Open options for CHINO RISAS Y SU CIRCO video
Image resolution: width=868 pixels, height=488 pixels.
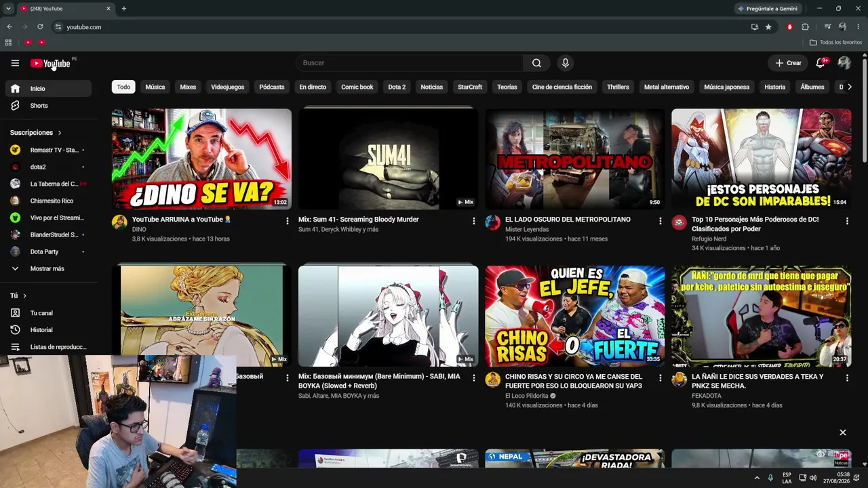pos(660,378)
